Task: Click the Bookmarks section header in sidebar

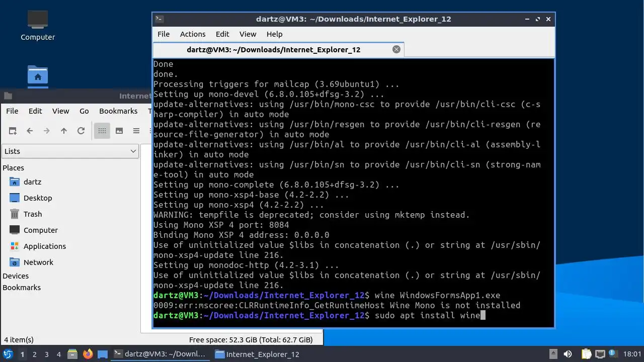Action: pos(22,288)
